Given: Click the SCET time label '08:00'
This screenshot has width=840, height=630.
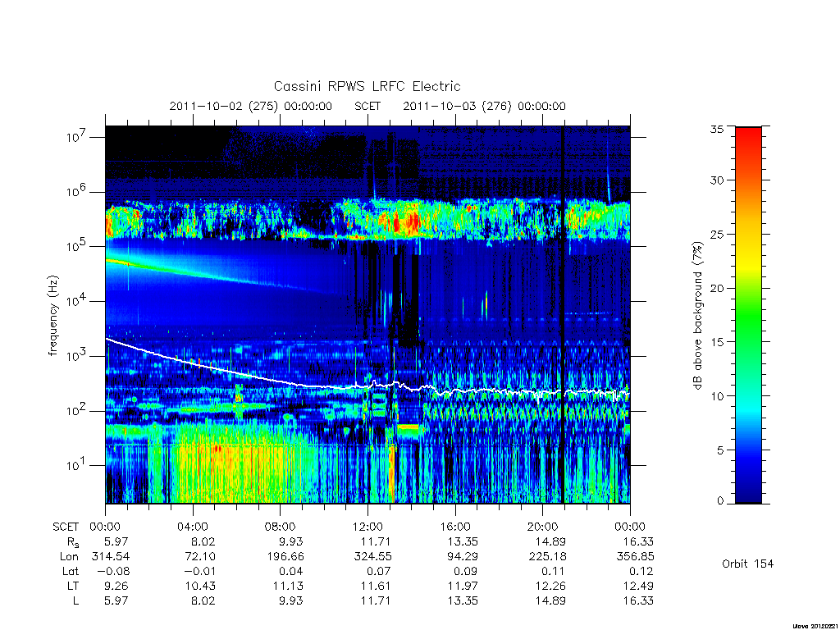Looking at the screenshot, I should click(x=281, y=527).
